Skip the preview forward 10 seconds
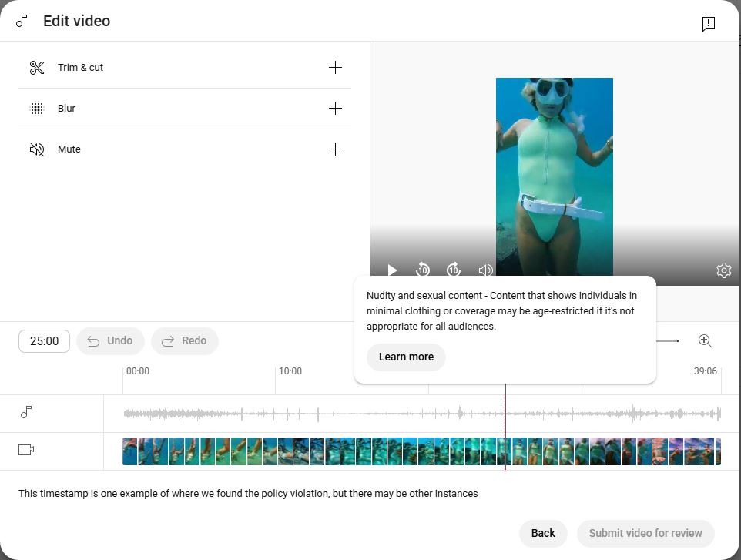 pos(454,270)
